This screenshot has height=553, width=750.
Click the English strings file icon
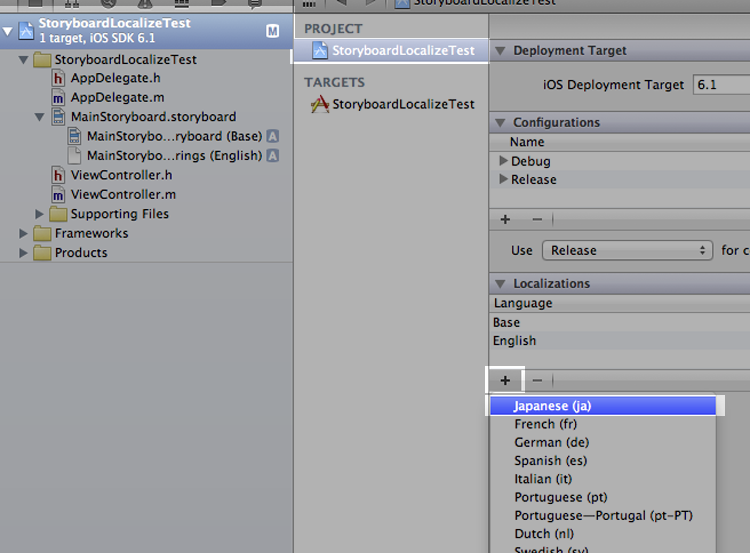[74, 156]
